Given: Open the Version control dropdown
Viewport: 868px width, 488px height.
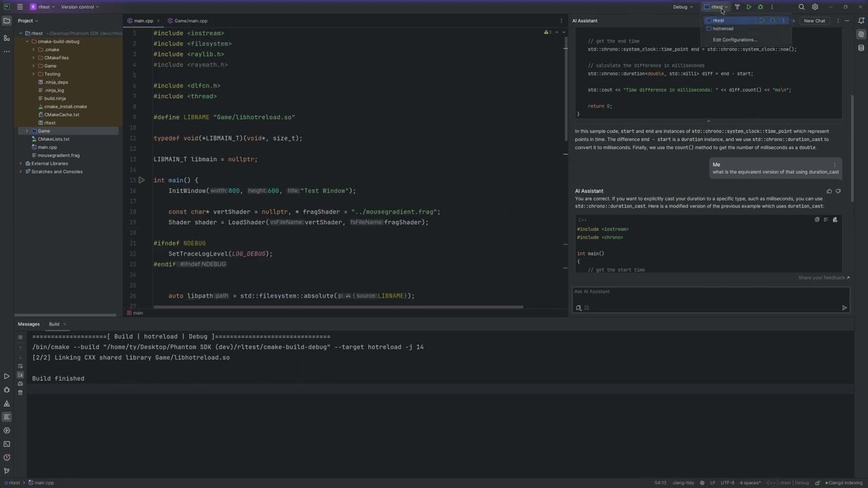Looking at the screenshot, I should tap(79, 7).
